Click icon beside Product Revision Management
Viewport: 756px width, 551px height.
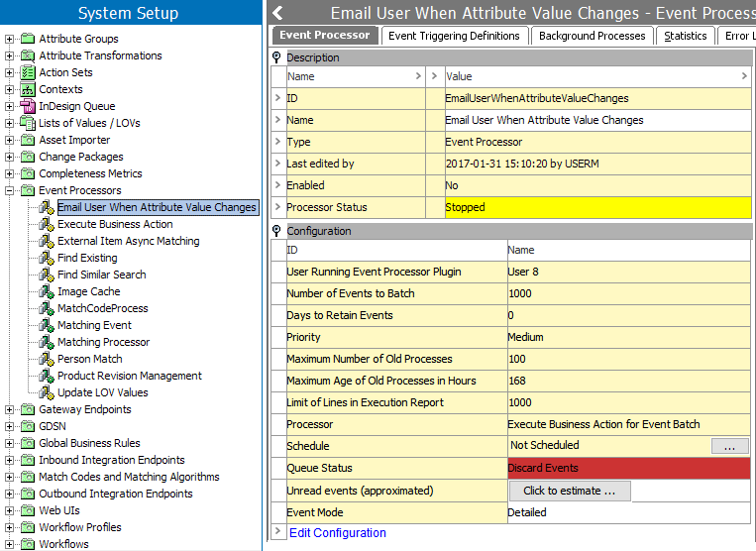pos(47,376)
